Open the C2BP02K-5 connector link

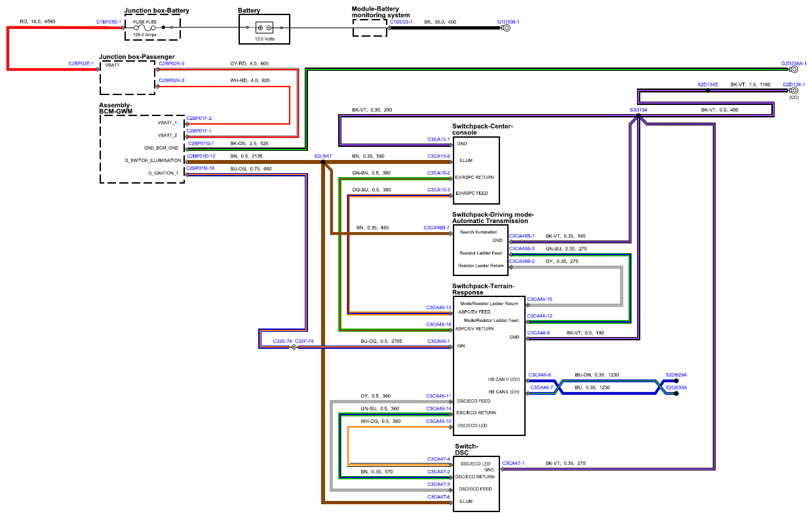point(172,64)
